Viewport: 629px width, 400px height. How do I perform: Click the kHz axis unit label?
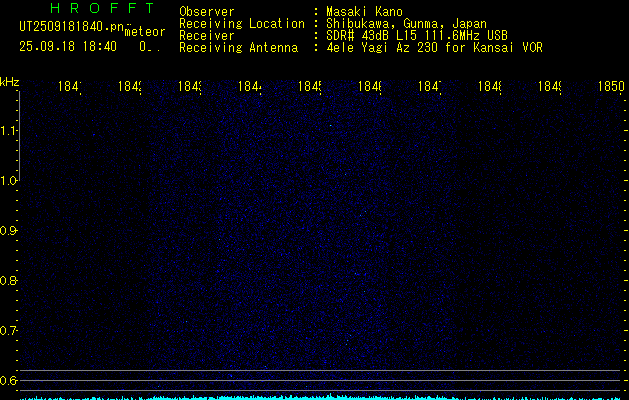click(9, 81)
